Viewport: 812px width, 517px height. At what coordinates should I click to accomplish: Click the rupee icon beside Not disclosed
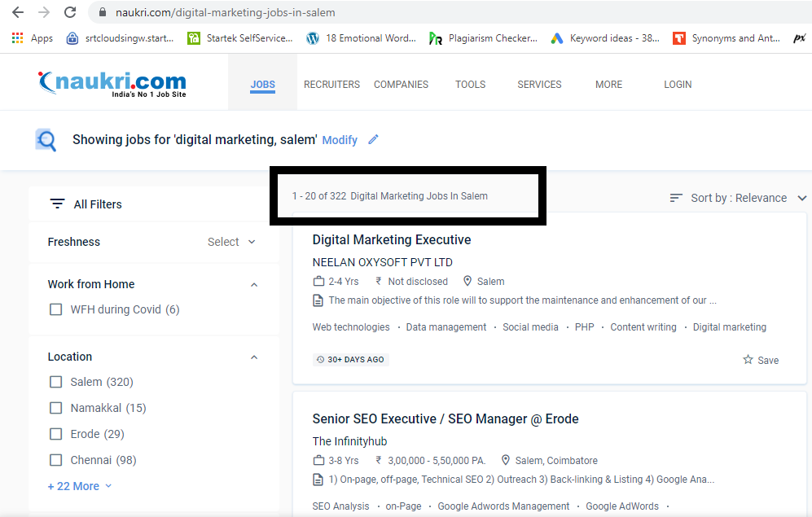pos(379,281)
